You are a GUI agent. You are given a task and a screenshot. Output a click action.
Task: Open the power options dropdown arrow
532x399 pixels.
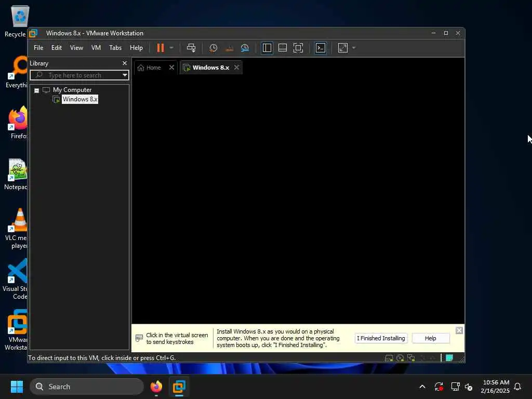pyautogui.click(x=171, y=48)
